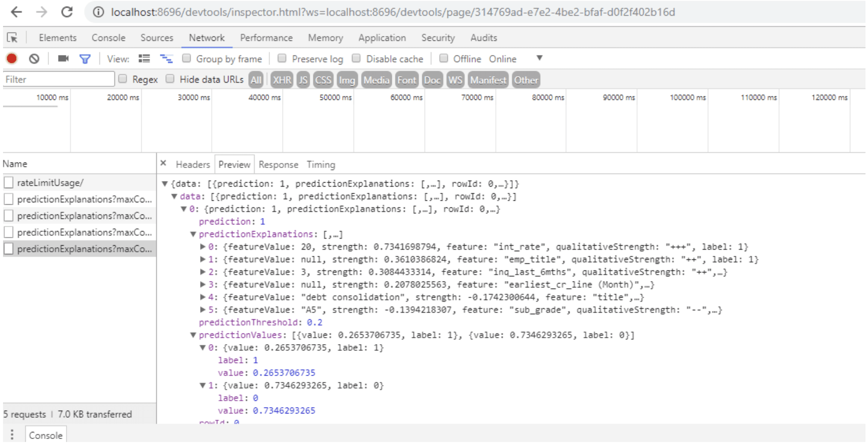Clear the network log

[x=34, y=59]
